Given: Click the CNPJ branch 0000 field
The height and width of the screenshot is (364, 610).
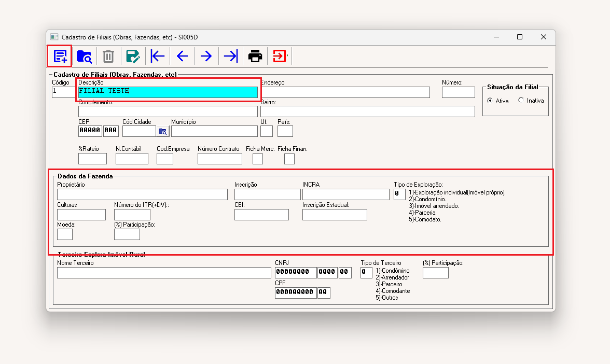Looking at the screenshot, I should click(x=327, y=273).
